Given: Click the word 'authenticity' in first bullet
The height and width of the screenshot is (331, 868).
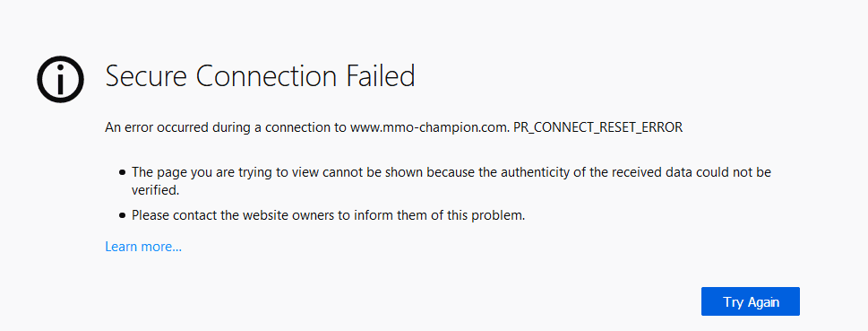Looking at the screenshot, I should pyautogui.click(x=534, y=172).
